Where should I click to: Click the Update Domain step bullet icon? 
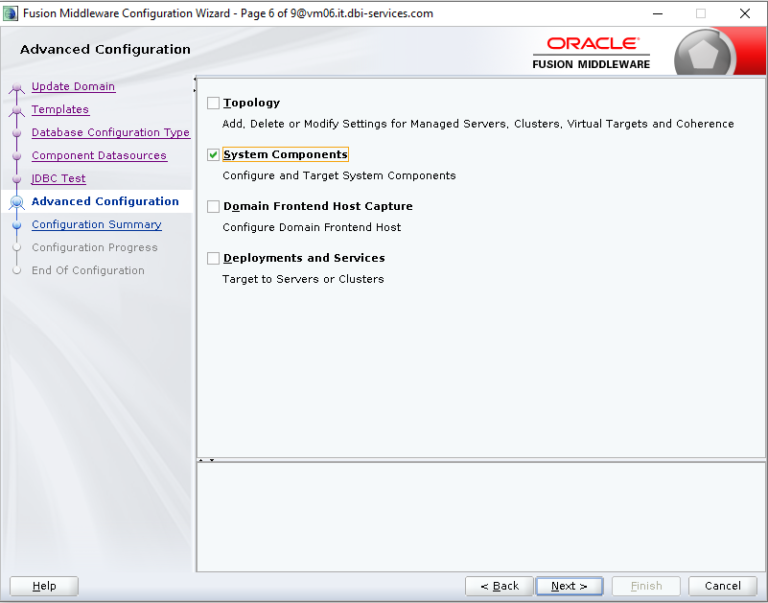pyautogui.click(x=16, y=88)
